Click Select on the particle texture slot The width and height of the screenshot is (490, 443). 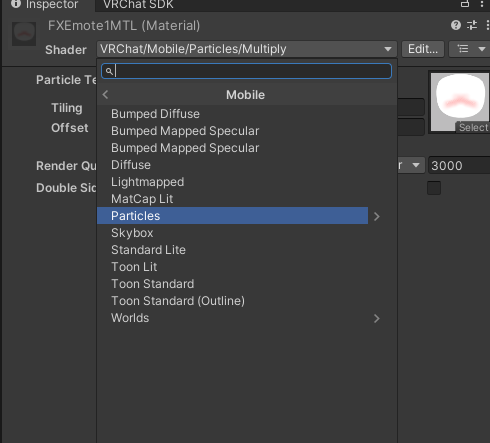[473, 127]
